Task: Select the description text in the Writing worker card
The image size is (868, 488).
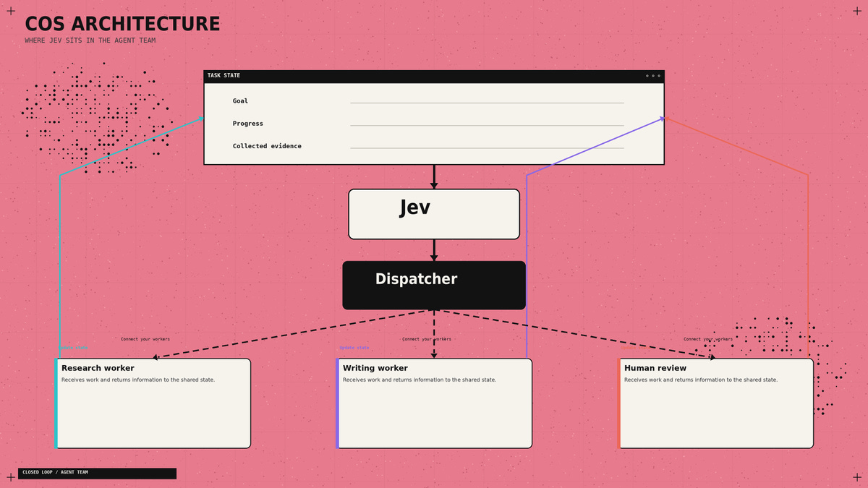Action: 420,380
